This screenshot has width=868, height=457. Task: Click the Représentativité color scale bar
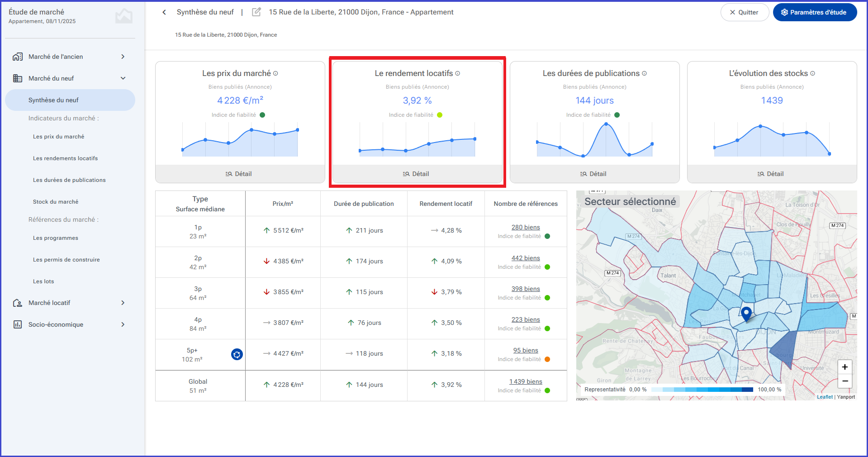click(x=702, y=390)
